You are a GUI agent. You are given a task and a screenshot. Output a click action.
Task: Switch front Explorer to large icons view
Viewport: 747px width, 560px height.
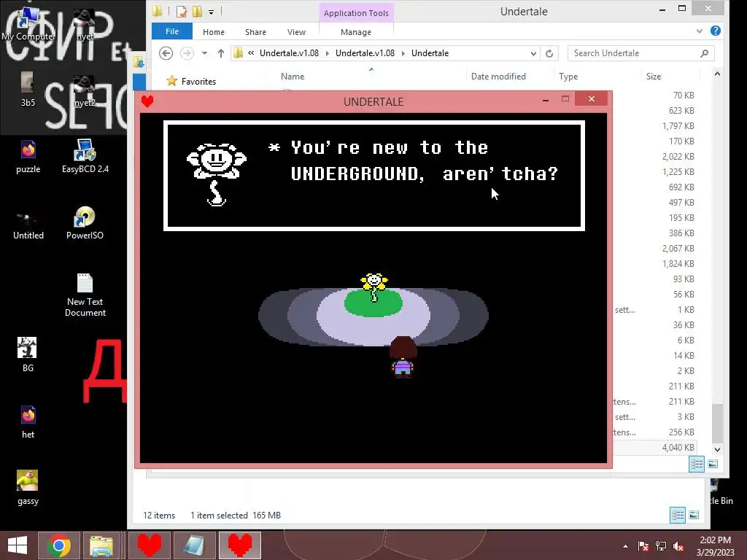(713, 464)
